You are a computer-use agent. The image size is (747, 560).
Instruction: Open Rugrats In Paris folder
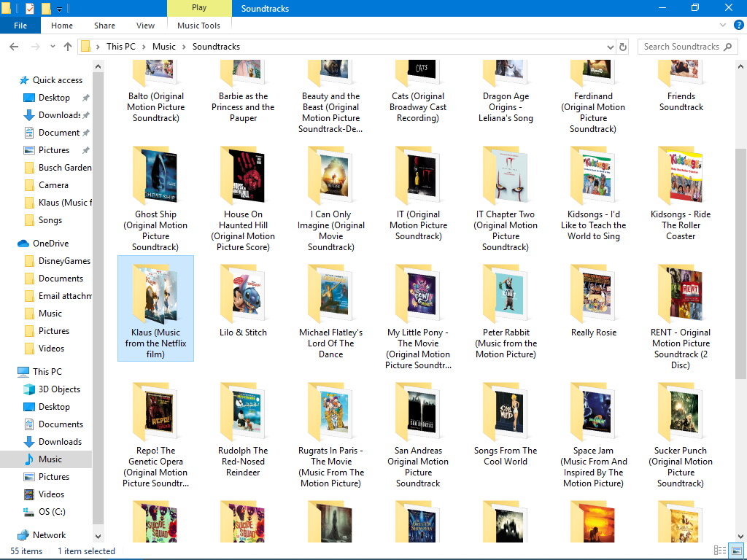tap(330, 435)
